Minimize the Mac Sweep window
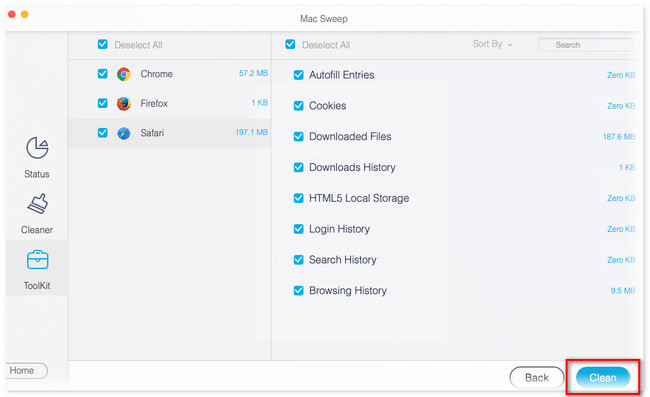 24,15
